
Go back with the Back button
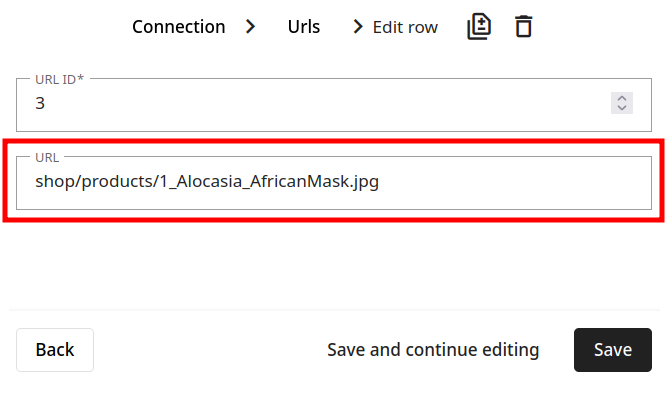tap(55, 350)
